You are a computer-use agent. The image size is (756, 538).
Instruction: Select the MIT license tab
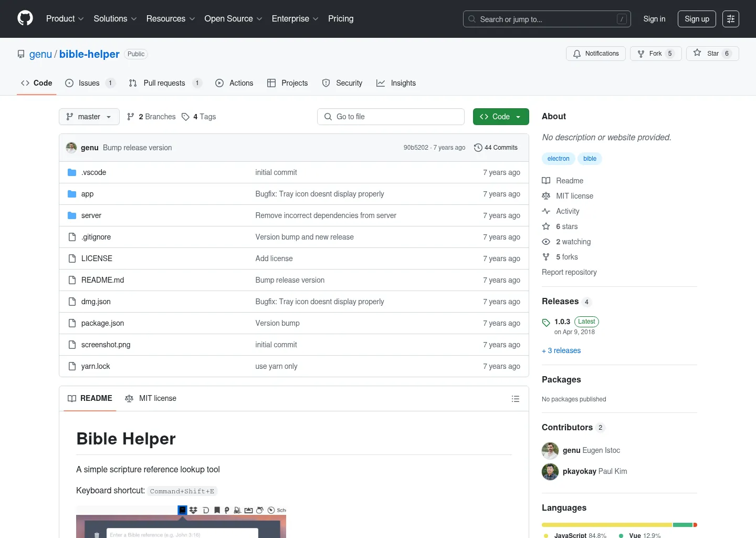(x=151, y=398)
